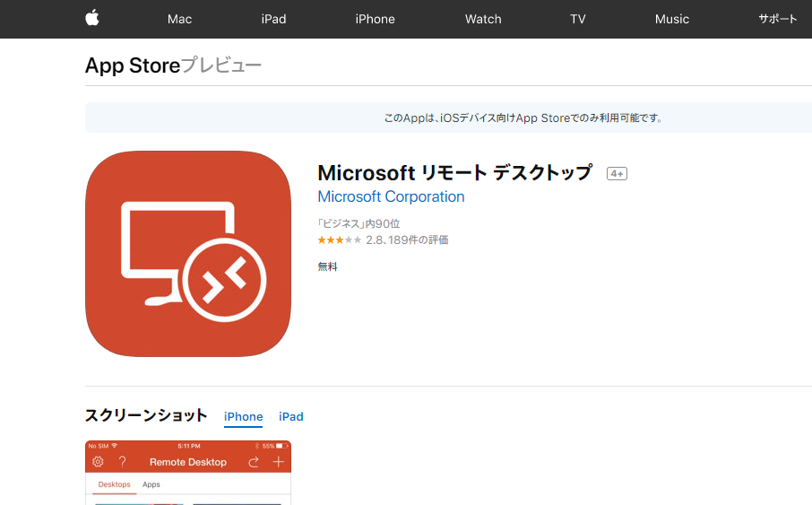
Task: Open the サポート support menu item
Action: 778,19
